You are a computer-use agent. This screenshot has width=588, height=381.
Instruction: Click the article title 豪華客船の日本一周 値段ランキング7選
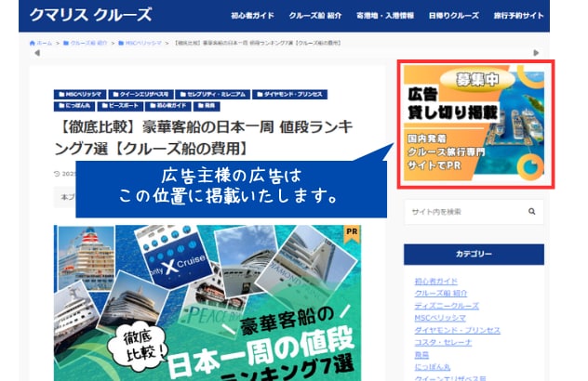[204, 138]
